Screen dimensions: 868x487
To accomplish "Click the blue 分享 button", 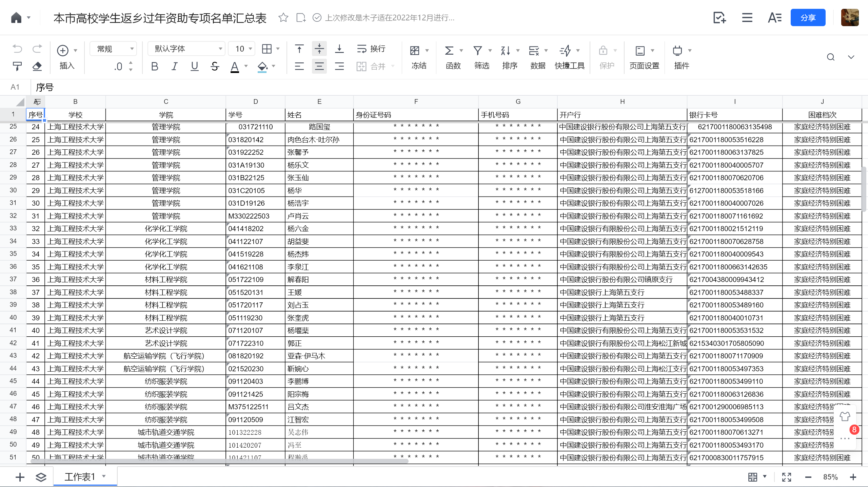I will point(808,18).
